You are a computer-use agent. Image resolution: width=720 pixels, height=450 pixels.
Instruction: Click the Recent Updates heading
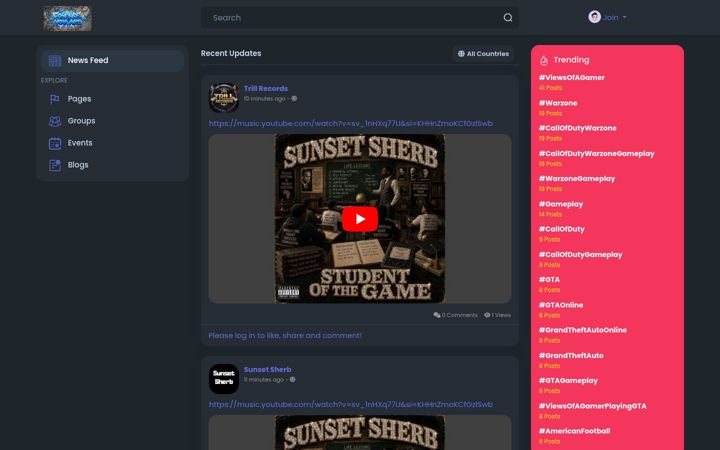(x=231, y=53)
